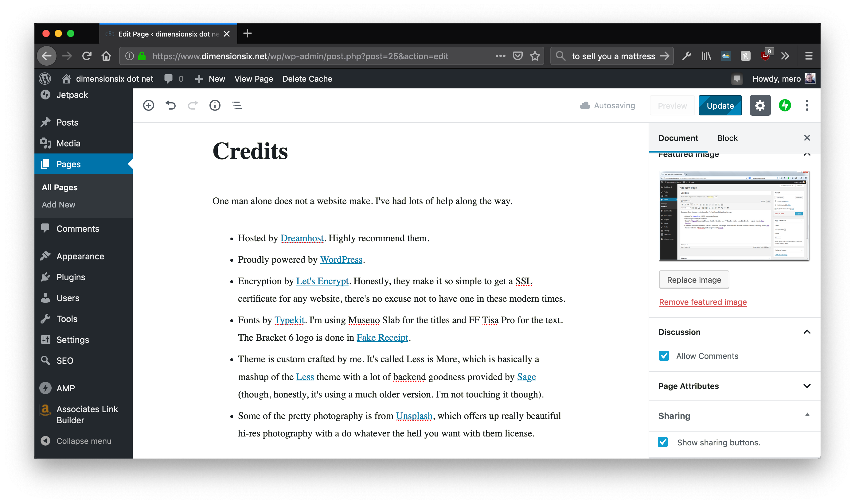Viewport: 855px width, 504px height.
Task: Click Delete Cache in admin bar
Action: coord(307,79)
